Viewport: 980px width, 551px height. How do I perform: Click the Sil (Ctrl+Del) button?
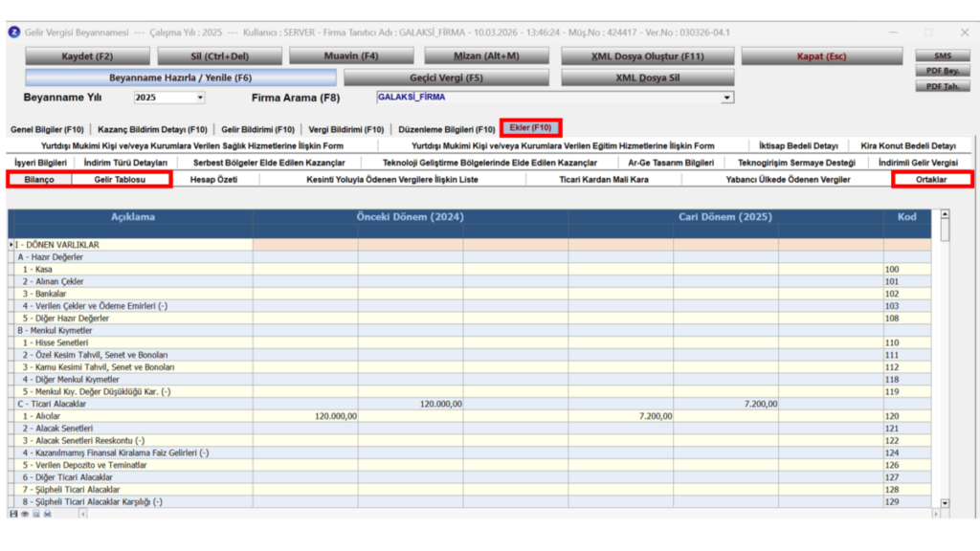219,56
